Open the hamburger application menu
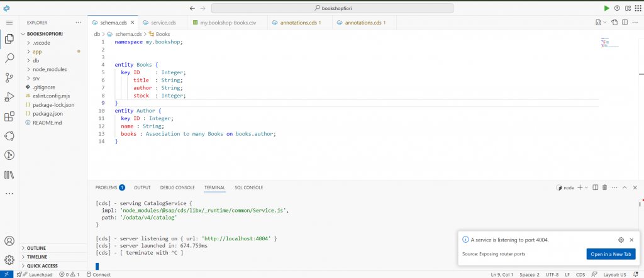 [x=9, y=23]
